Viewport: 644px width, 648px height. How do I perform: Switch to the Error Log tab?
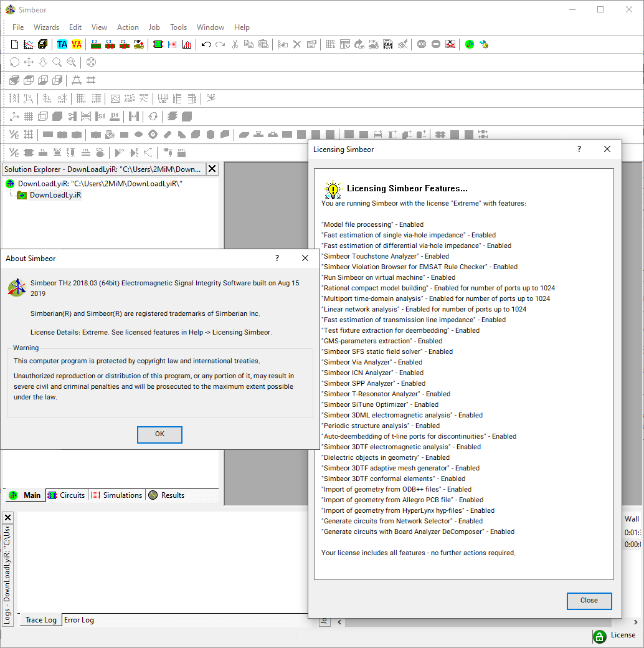(79, 620)
